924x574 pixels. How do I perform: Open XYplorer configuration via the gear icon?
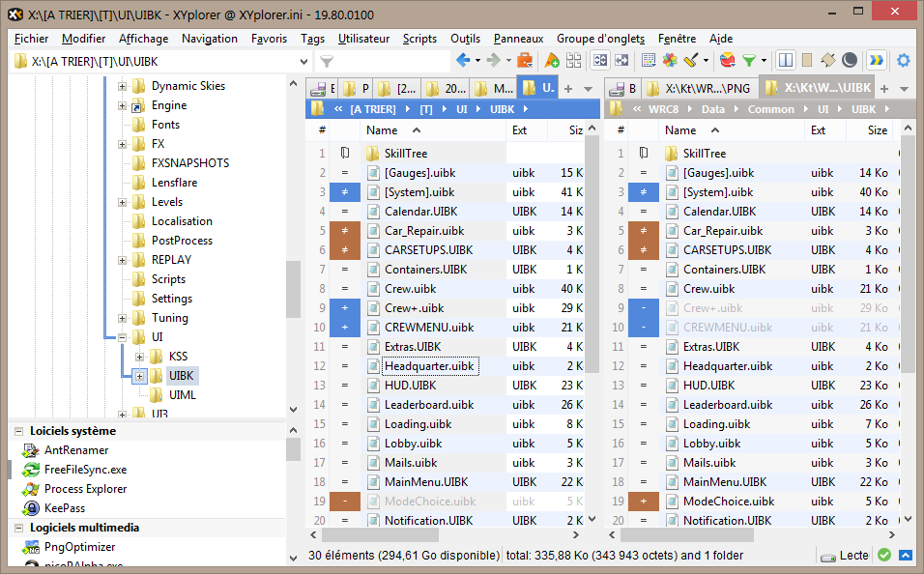[904, 59]
